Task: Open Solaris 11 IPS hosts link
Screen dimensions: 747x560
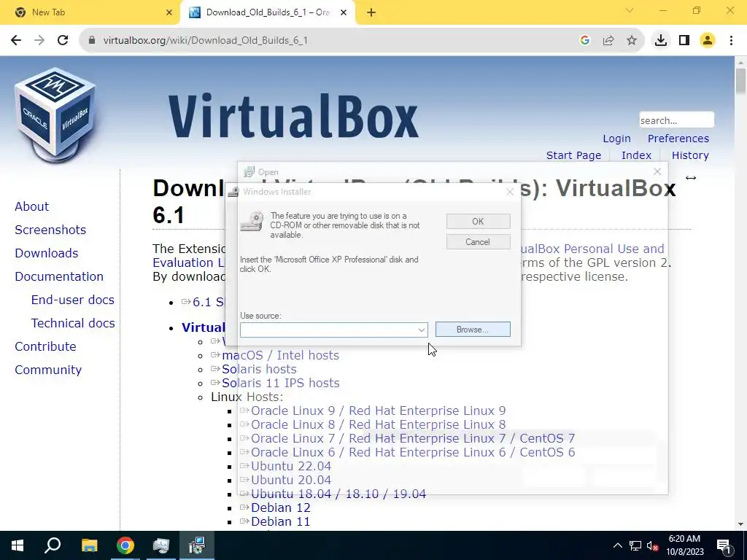Action: point(281,384)
